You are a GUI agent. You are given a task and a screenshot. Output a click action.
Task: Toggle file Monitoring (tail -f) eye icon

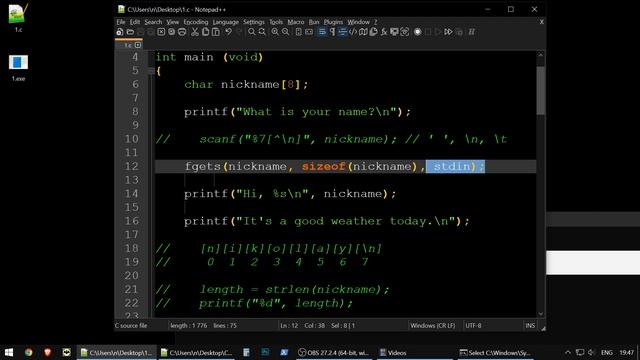[x=405, y=32]
